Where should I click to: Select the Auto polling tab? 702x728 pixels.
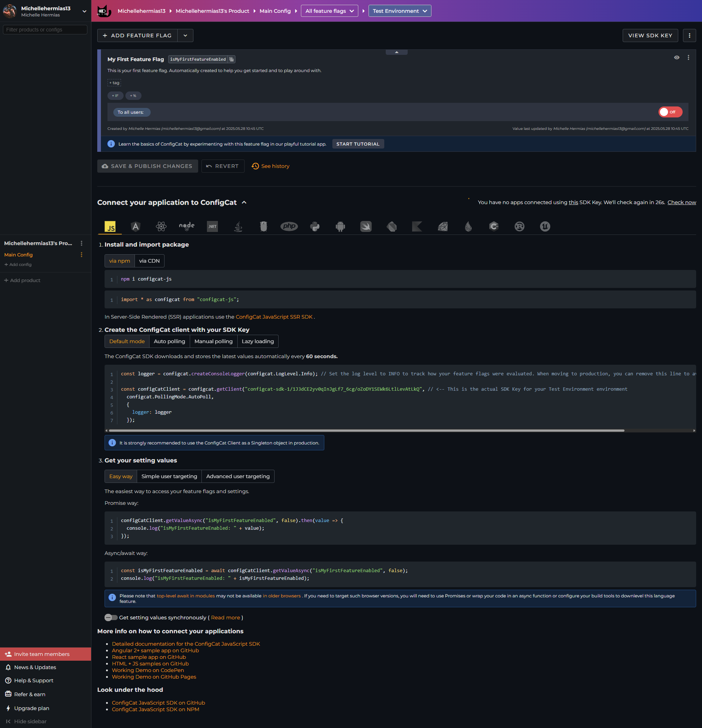coord(169,341)
